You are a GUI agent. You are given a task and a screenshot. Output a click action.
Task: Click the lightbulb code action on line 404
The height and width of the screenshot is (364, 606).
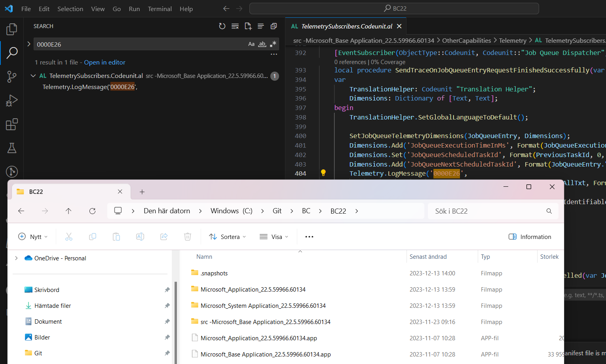click(x=323, y=173)
